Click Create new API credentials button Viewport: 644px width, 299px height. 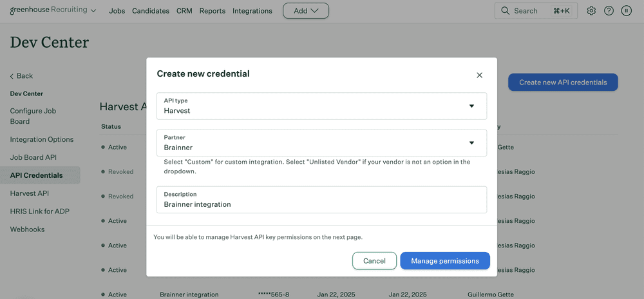563,82
